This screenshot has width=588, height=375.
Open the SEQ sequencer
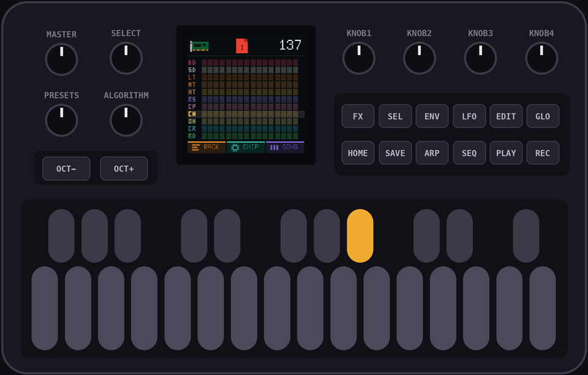pos(470,153)
